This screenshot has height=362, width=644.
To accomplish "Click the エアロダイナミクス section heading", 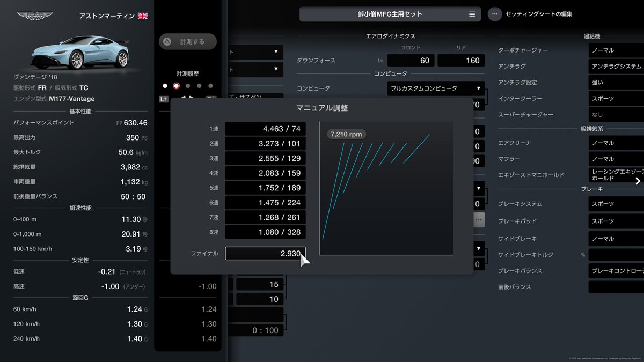I will (390, 36).
